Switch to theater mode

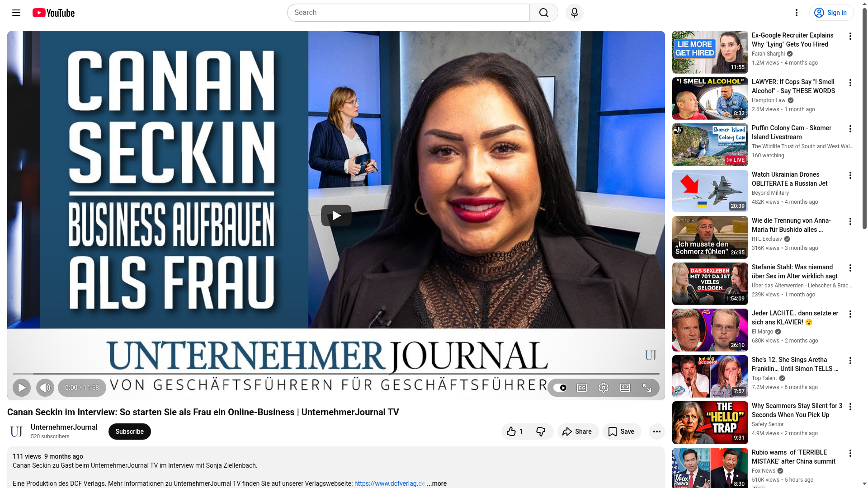[625, 388]
